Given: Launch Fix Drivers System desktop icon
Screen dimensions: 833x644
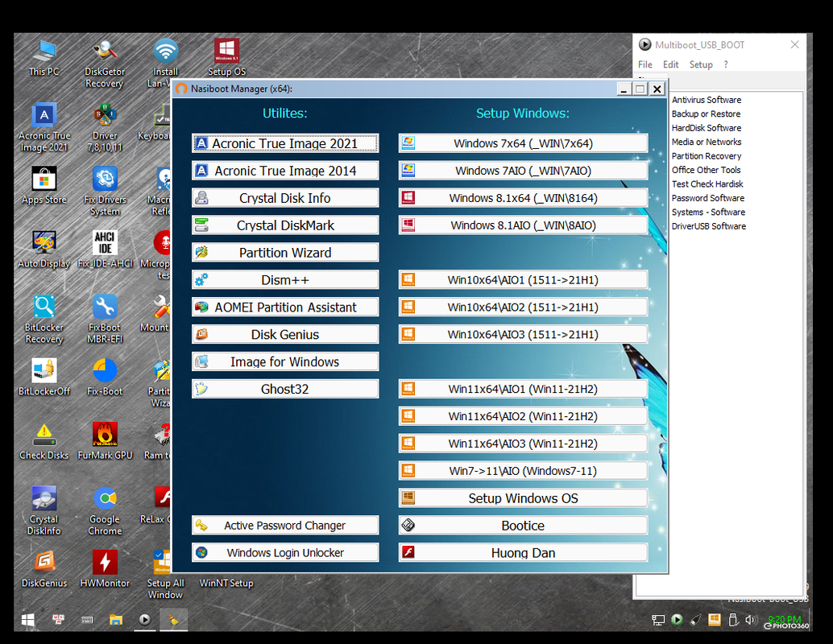Looking at the screenshot, I should [105, 191].
